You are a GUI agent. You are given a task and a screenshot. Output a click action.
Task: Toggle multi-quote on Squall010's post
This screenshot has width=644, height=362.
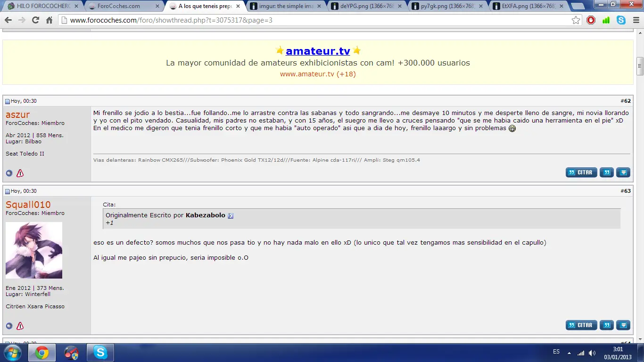pyautogui.click(x=607, y=325)
